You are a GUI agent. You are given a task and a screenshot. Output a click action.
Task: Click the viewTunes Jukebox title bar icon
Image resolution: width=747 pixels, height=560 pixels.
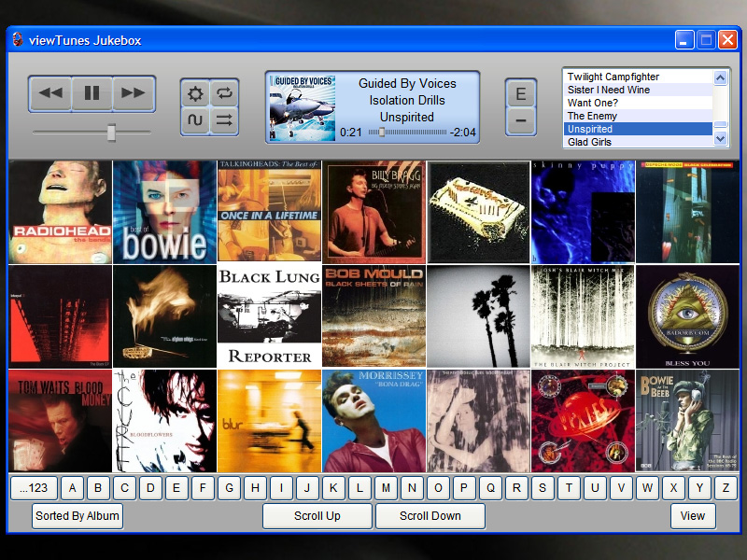(x=18, y=39)
